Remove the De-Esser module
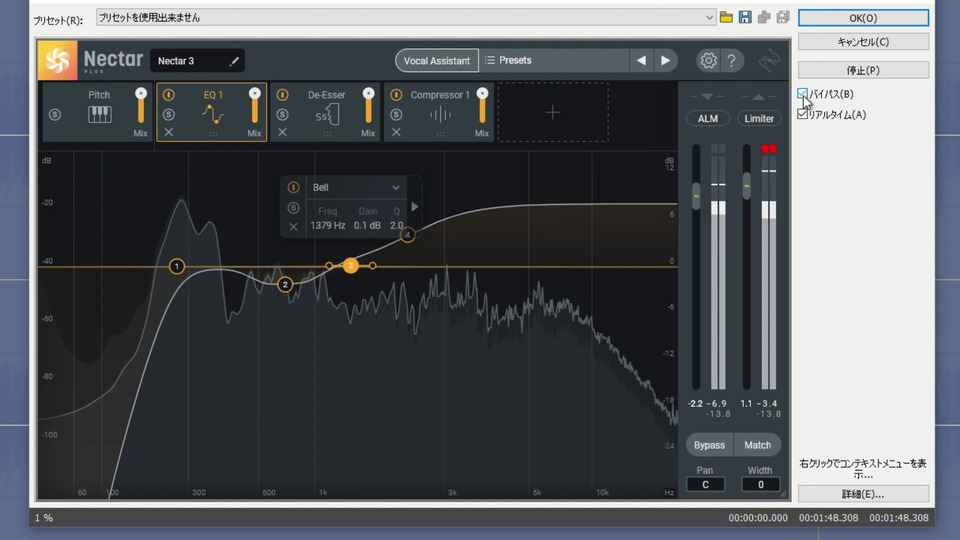 tap(282, 132)
